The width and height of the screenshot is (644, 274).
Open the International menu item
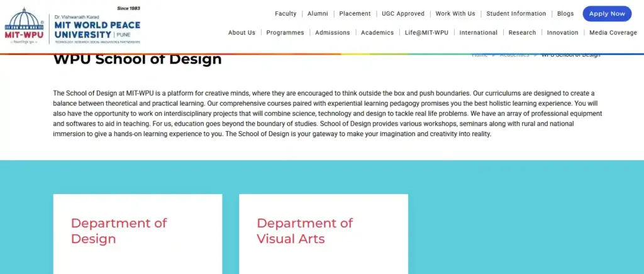click(478, 33)
